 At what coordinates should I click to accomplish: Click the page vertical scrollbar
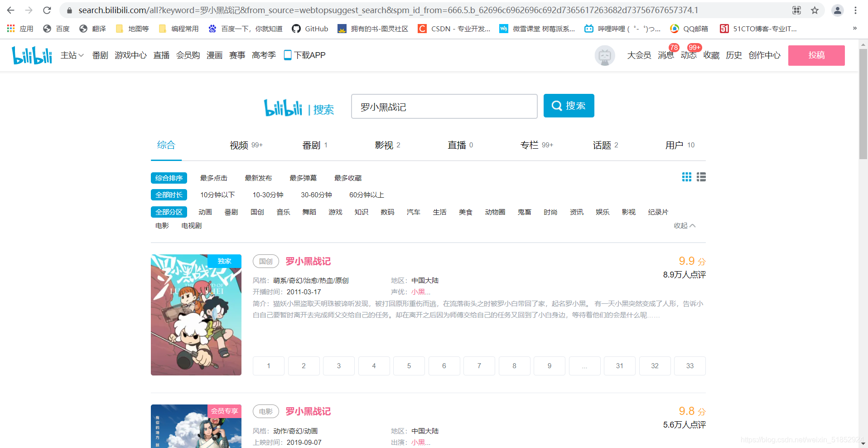click(863, 104)
